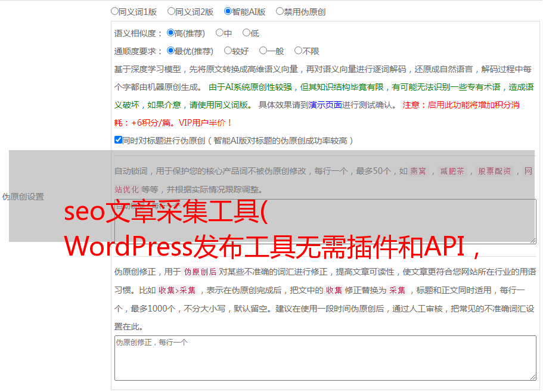Set 通顺度要求 to 最优(推荐)

(170, 51)
